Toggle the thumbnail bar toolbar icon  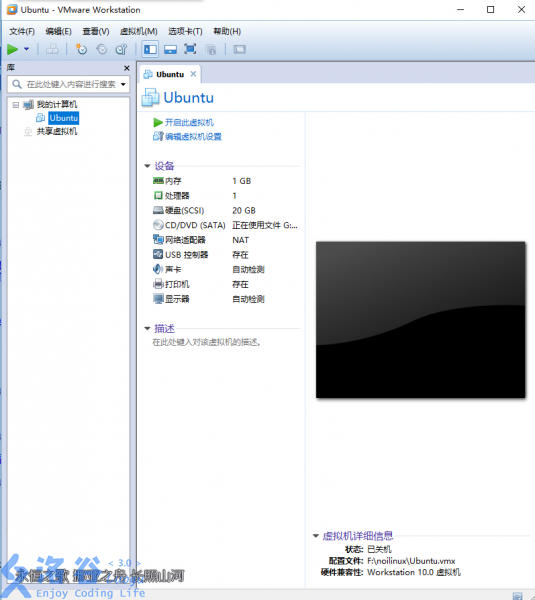170,49
